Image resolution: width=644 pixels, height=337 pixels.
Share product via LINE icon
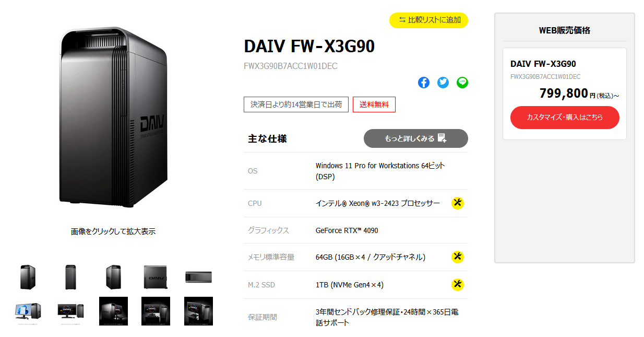coord(462,83)
